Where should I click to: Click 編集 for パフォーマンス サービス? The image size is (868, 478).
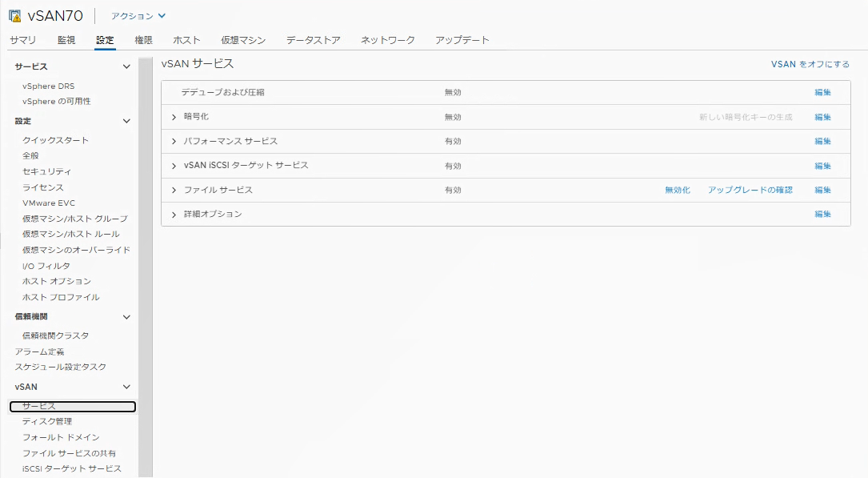(822, 141)
